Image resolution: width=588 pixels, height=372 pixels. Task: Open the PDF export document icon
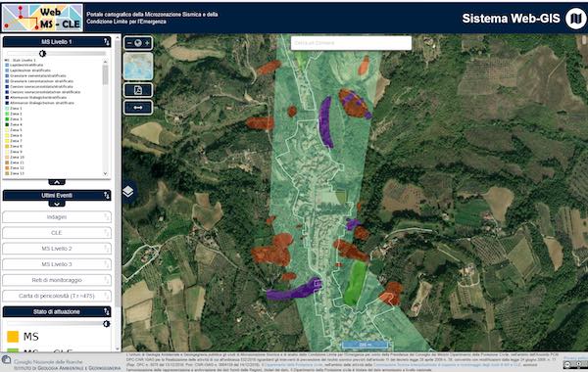coord(138,90)
